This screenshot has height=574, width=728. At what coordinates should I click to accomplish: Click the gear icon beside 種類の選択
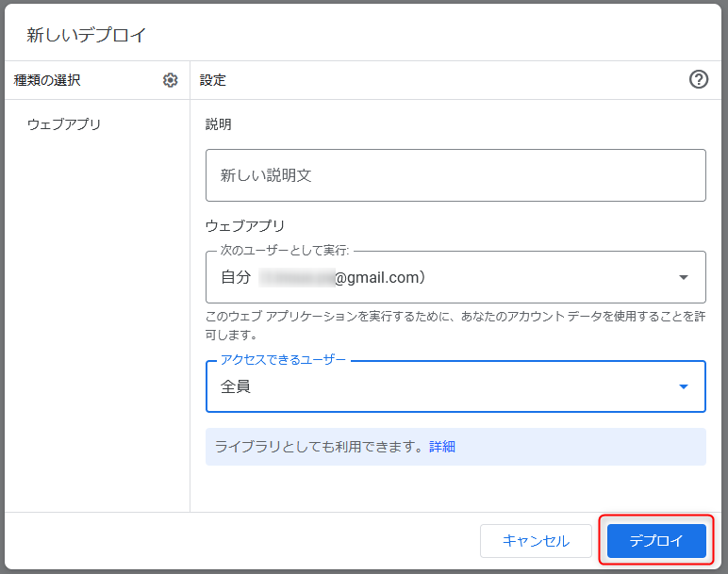point(171,80)
